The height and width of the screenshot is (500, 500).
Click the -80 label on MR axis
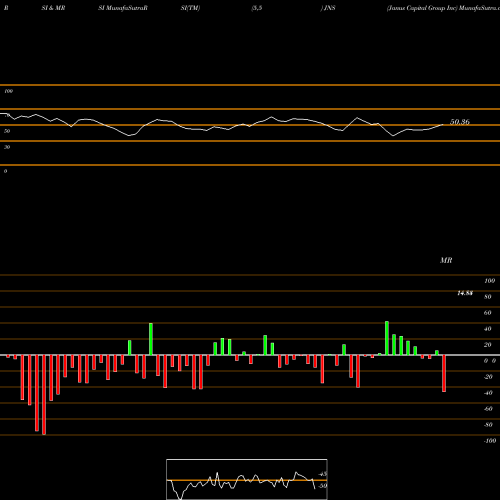(488, 425)
